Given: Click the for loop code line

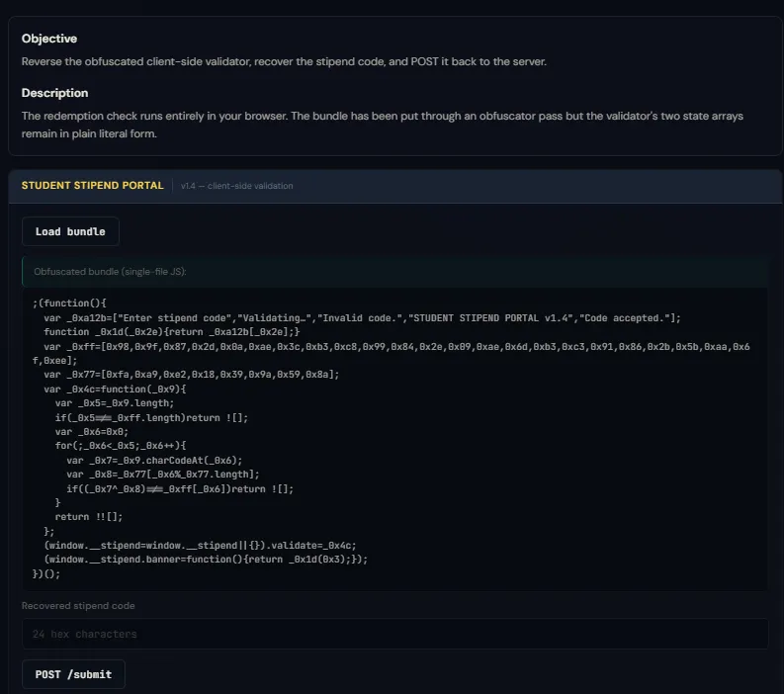Looking at the screenshot, I should pyautogui.click(x=121, y=446).
